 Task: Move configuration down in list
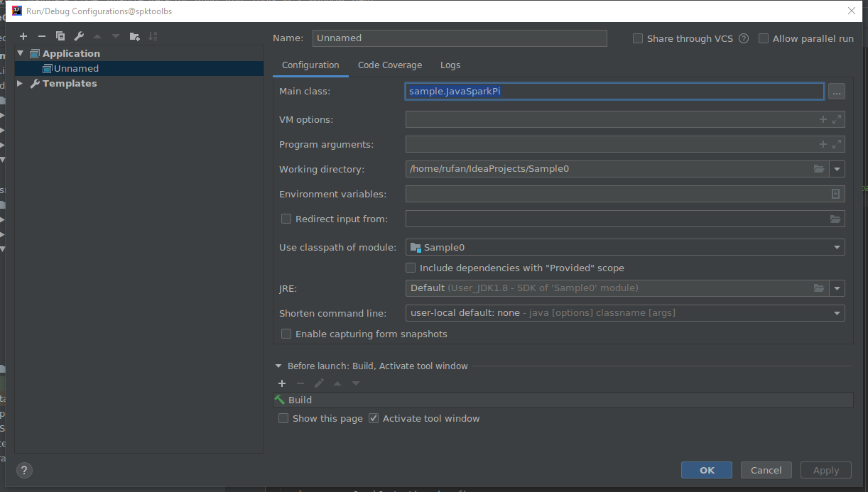[x=116, y=36]
